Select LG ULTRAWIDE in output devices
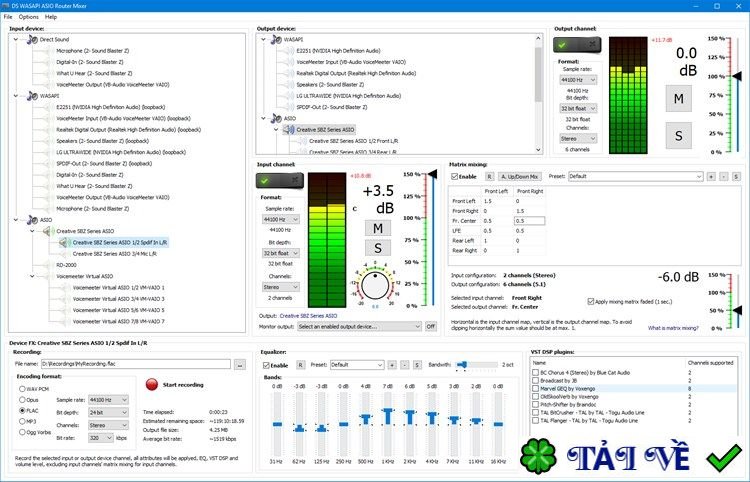The width and height of the screenshot is (750, 482). (x=349, y=96)
